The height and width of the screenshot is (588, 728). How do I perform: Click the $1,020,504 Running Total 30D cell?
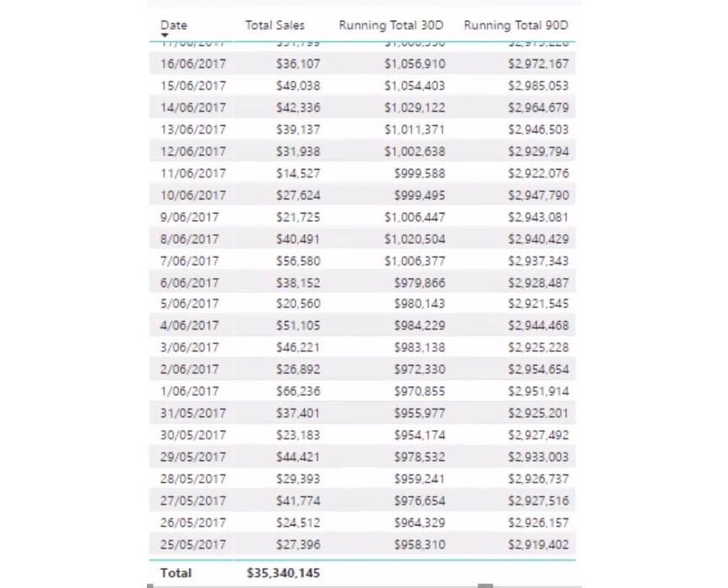pyautogui.click(x=415, y=239)
